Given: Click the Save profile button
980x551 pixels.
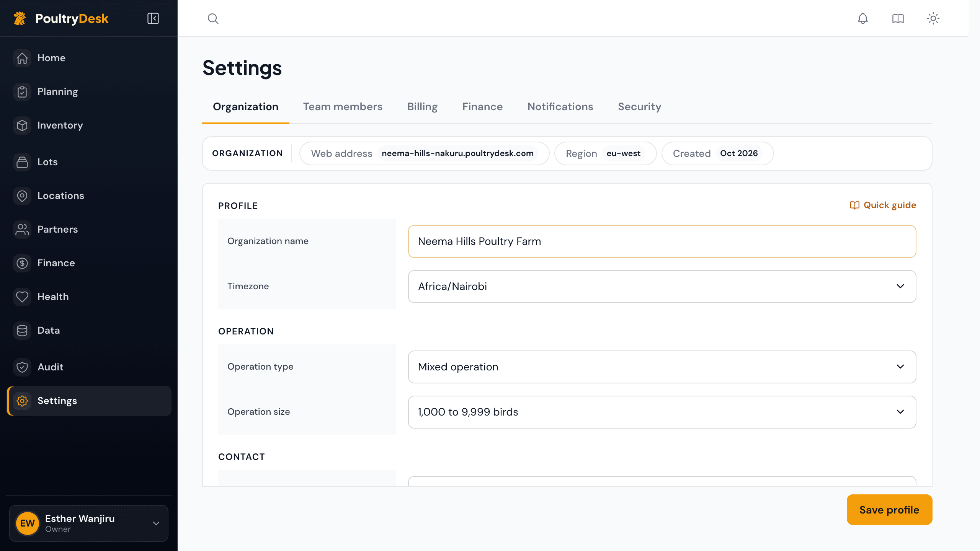Looking at the screenshot, I should tap(889, 510).
